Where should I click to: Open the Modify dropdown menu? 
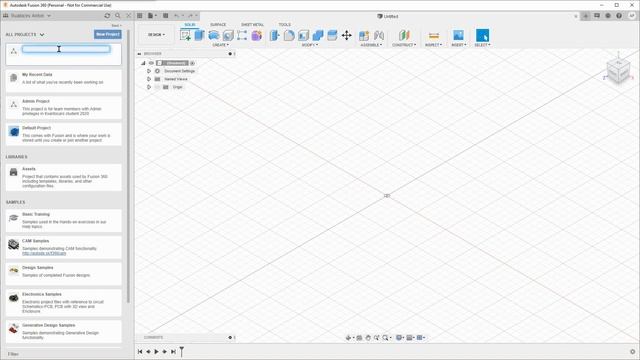(309, 45)
